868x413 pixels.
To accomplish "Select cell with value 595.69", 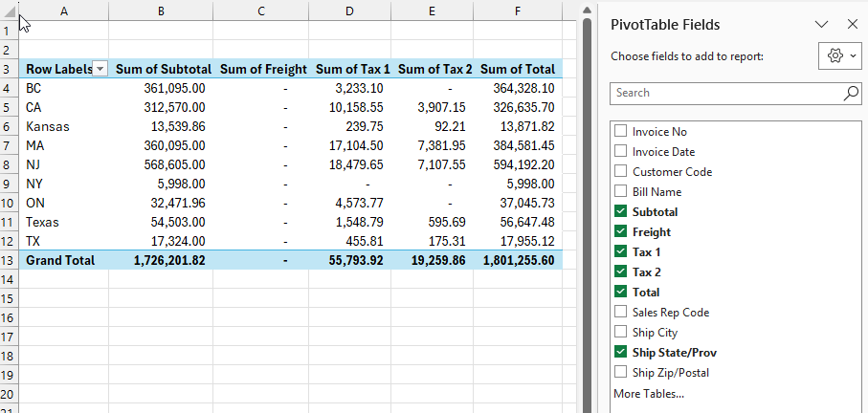I will click(x=433, y=222).
